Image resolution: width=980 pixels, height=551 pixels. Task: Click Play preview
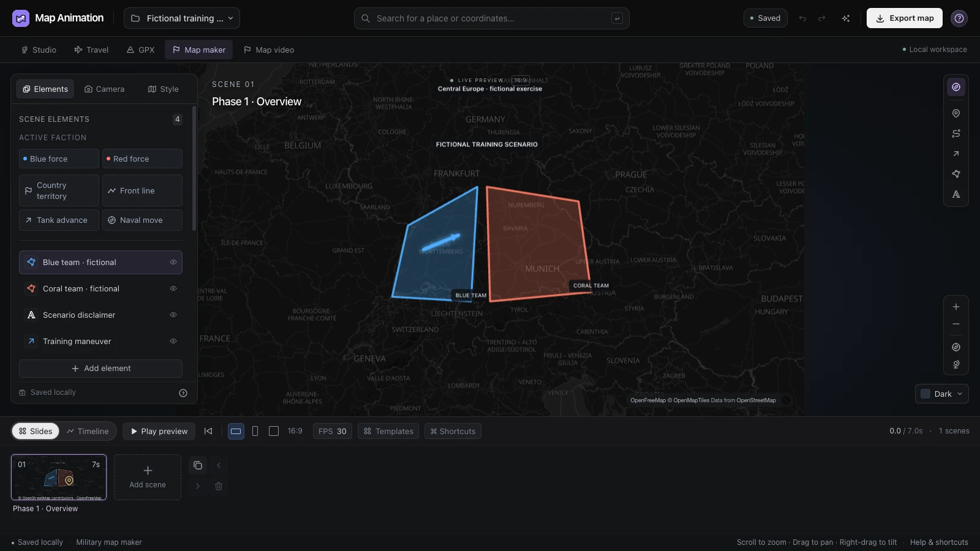159,431
